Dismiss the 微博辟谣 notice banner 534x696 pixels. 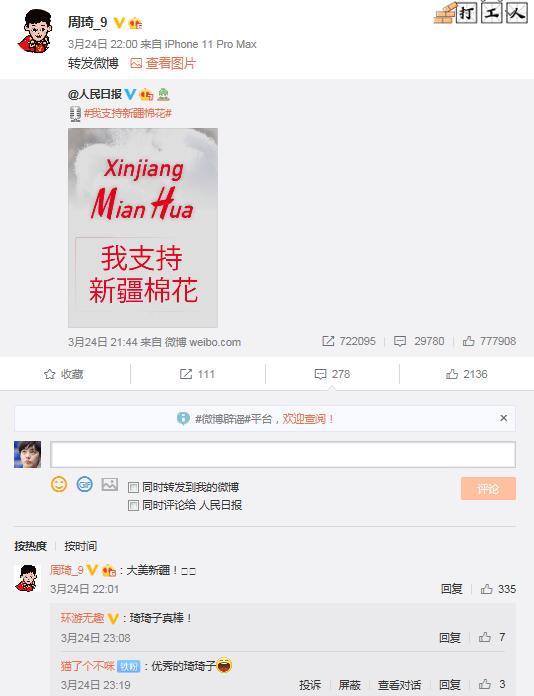click(503, 418)
